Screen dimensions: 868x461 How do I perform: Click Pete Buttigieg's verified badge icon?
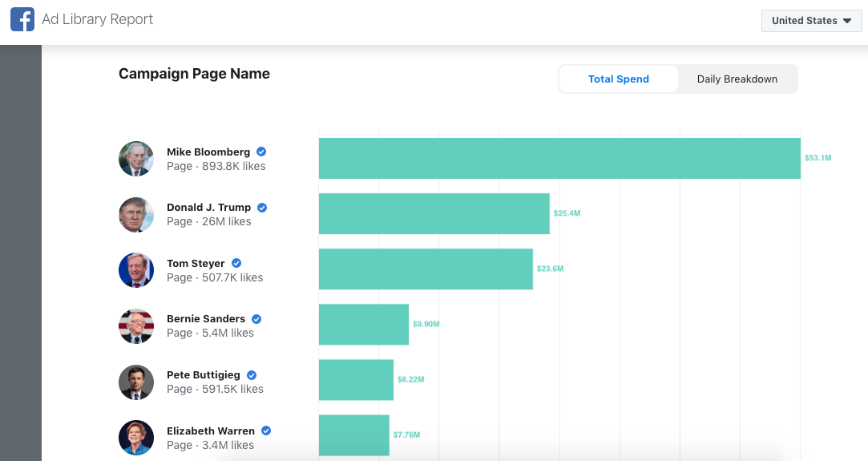(252, 375)
